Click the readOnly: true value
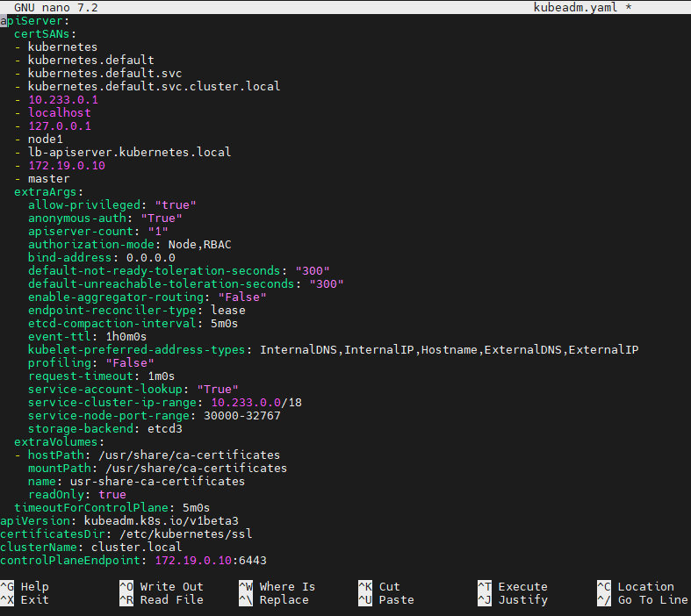 [112, 494]
